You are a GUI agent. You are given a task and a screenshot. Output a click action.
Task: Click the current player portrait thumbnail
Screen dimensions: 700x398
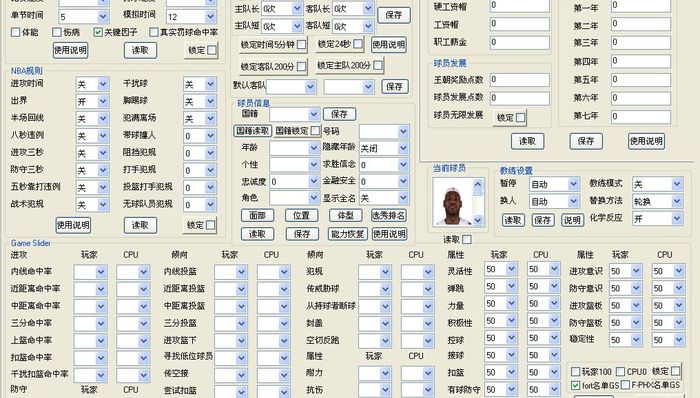[x=454, y=203]
